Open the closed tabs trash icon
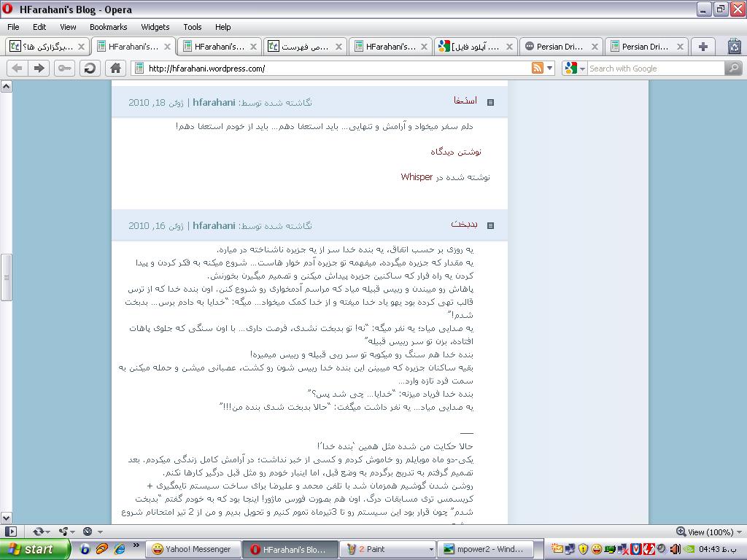The height and width of the screenshot is (560, 747). pyautogui.click(x=734, y=46)
